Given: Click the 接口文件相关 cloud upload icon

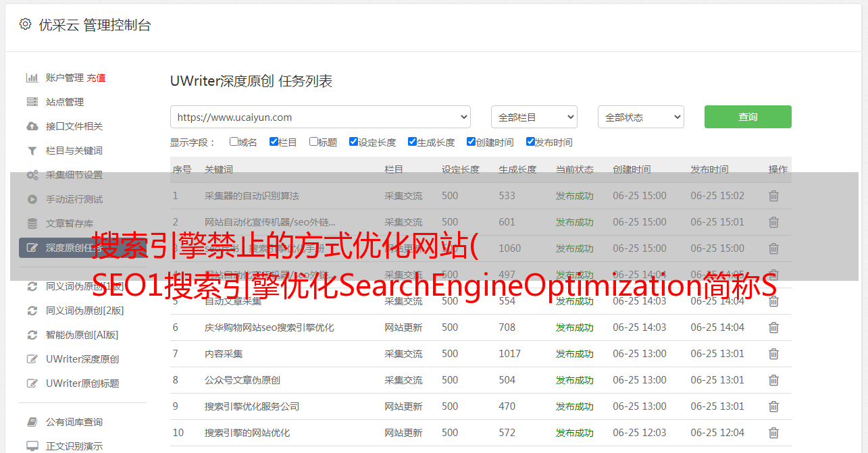Looking at the screenshot, I should tap(32, 126).
